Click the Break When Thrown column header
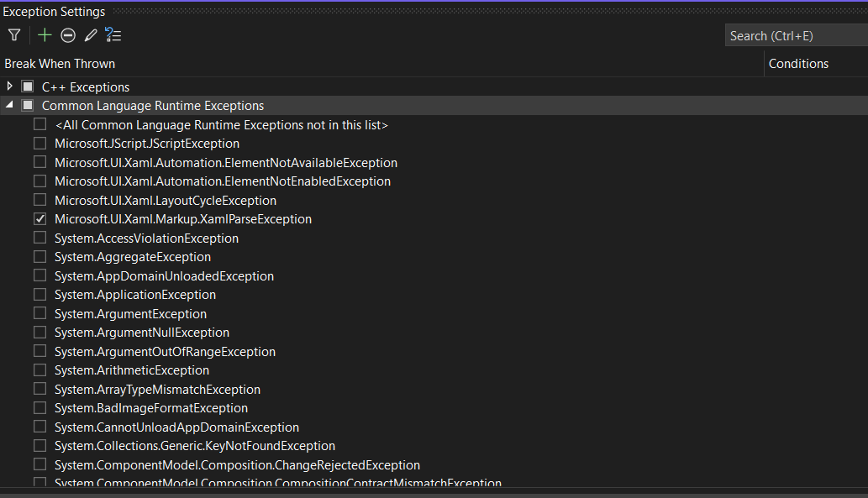868x498 pixels. click(x=60, y=64)
